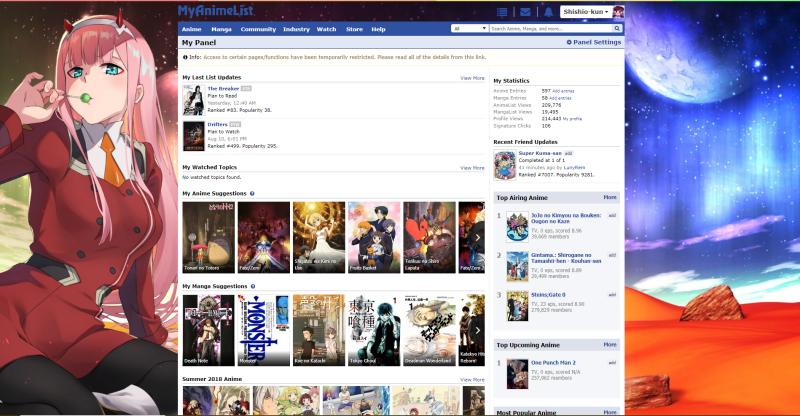Open messages via the envelope icon

coord(525,11)
